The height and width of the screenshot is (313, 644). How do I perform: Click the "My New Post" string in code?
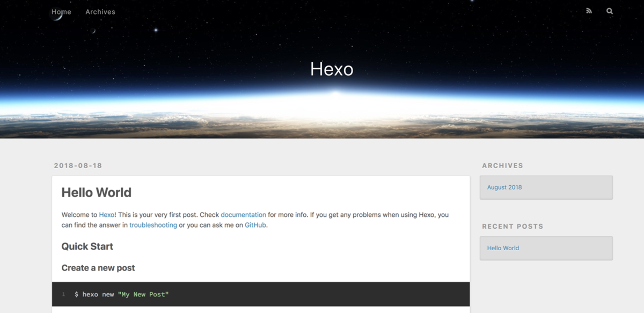tap(143, 294)
